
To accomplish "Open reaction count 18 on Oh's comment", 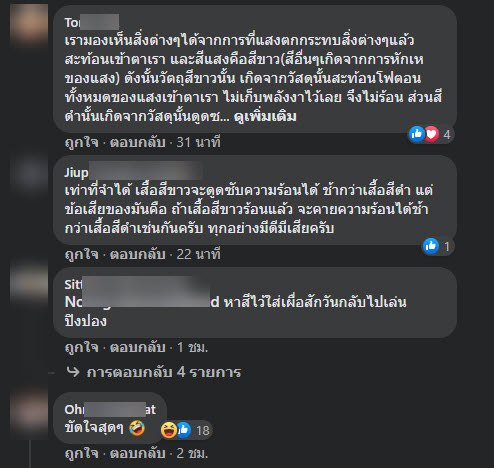I will [203, 430].
